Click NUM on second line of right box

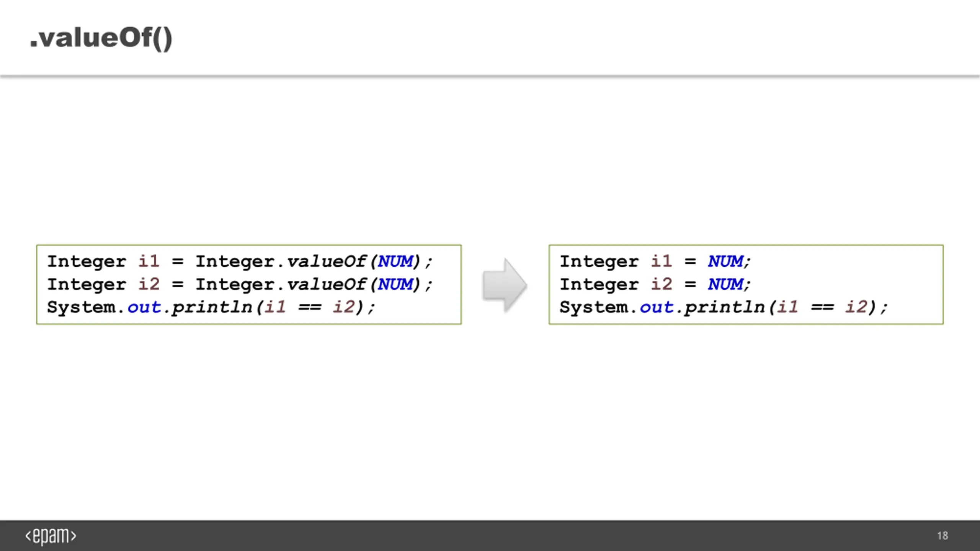pos(725,285)
